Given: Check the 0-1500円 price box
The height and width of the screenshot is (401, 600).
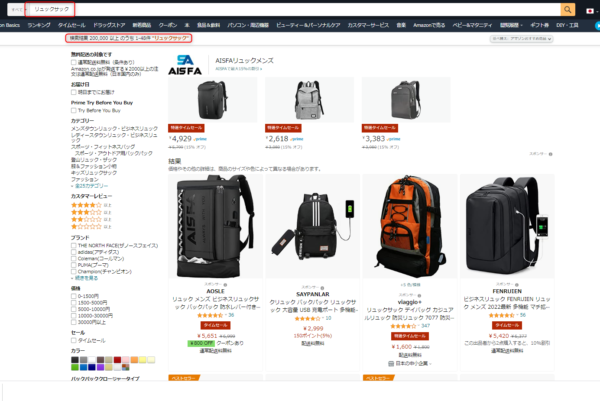Looking at the screenshot, I should click(73, 296).
